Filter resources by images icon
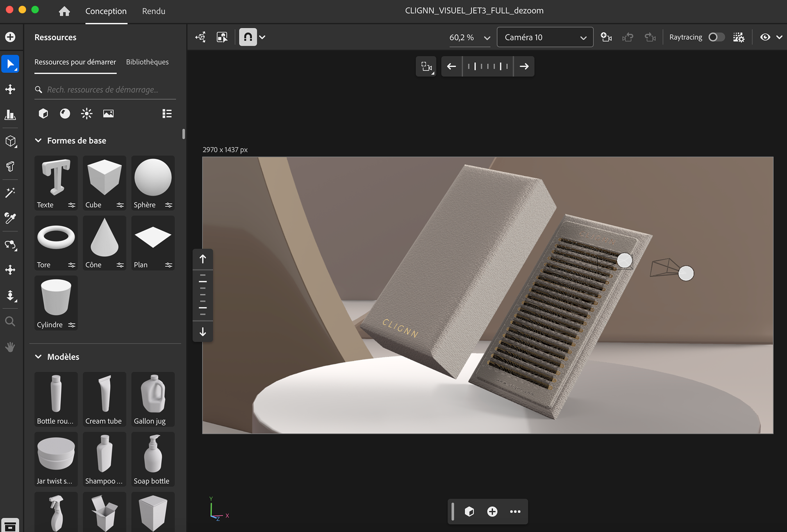 click(x=108, y=114)
